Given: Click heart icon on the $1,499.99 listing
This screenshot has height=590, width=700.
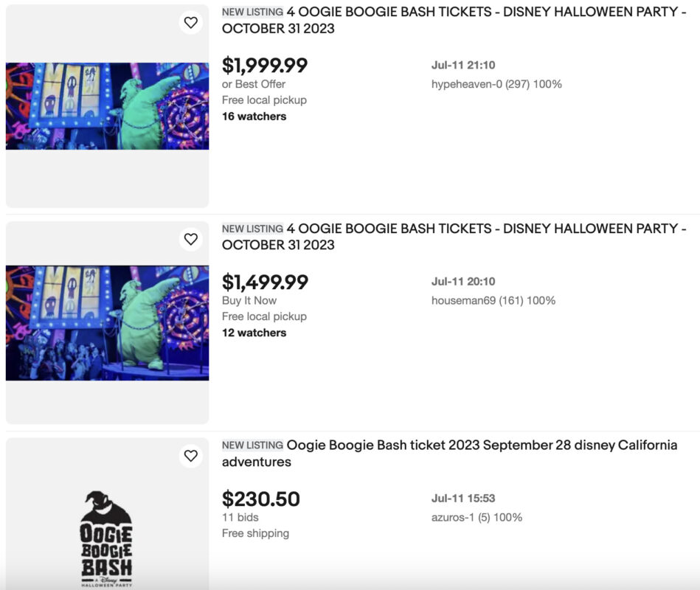Looking at the screenshot, I should click(191, 239).
